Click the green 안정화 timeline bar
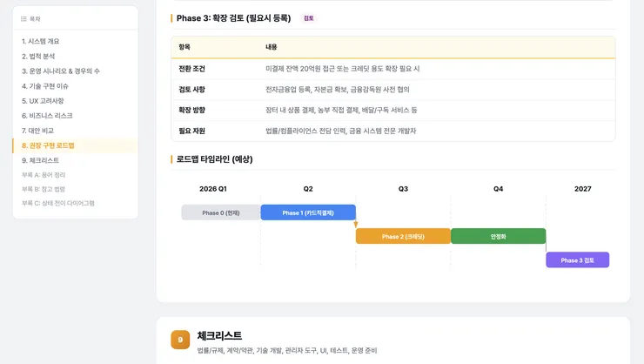This screenshot has height=364, width=644. [x=498, y=236]
